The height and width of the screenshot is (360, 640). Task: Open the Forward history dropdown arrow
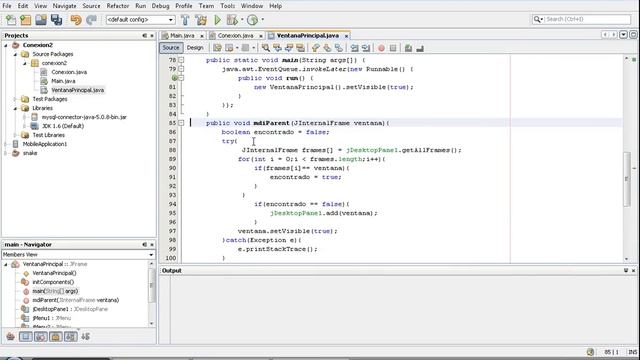253,48
